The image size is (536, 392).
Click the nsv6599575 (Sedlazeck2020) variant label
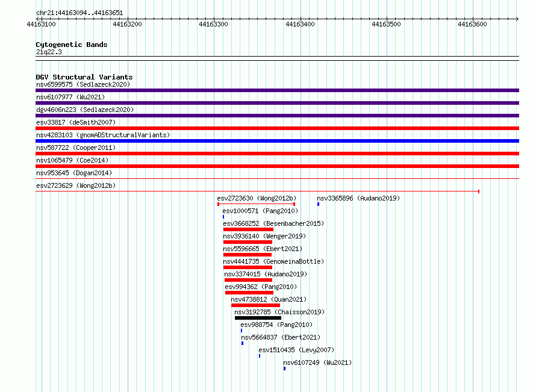(x=83, y=84)
